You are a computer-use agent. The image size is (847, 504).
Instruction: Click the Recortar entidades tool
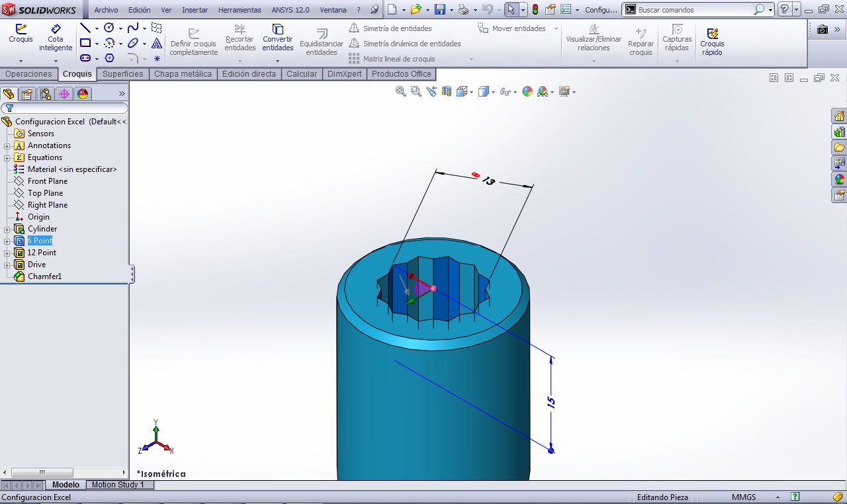point(240,38)
